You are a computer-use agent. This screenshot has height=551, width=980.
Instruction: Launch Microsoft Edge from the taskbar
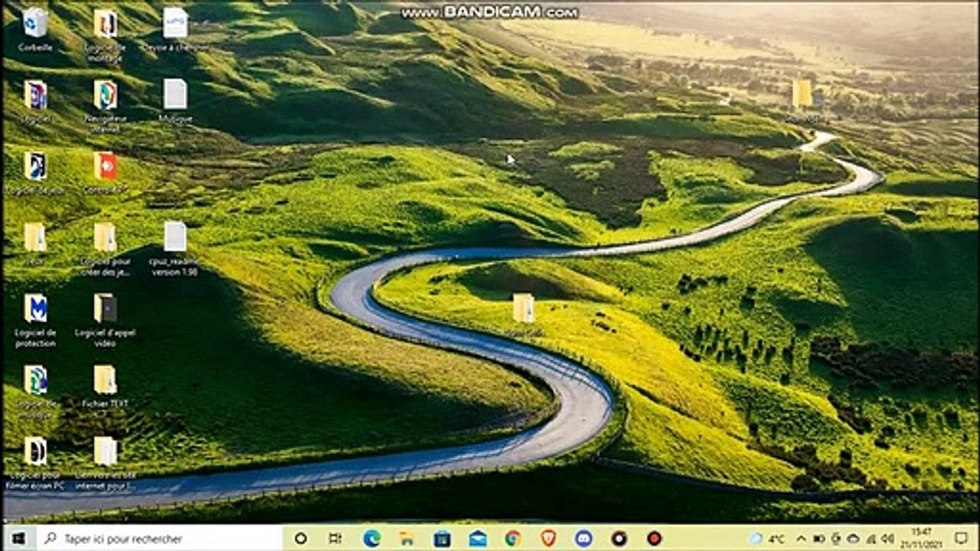tap(372, 539)
